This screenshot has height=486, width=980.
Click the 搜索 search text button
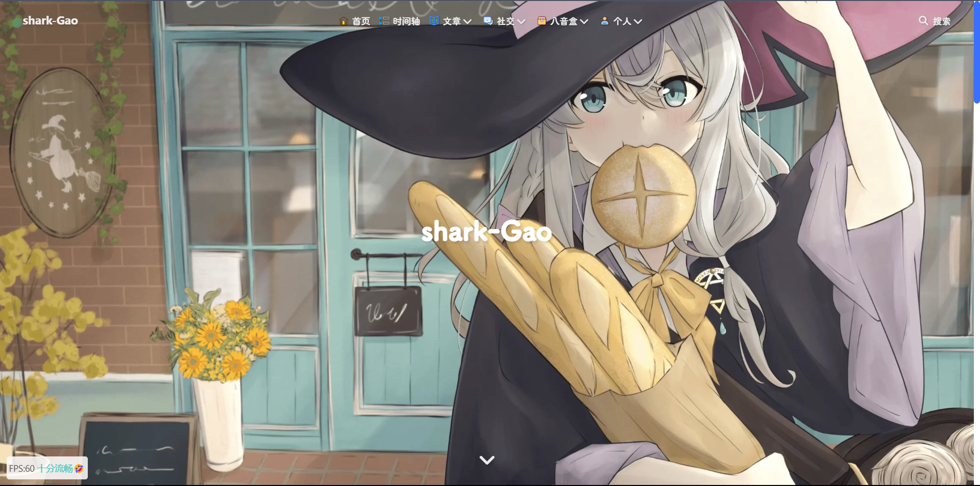point(941,21)
